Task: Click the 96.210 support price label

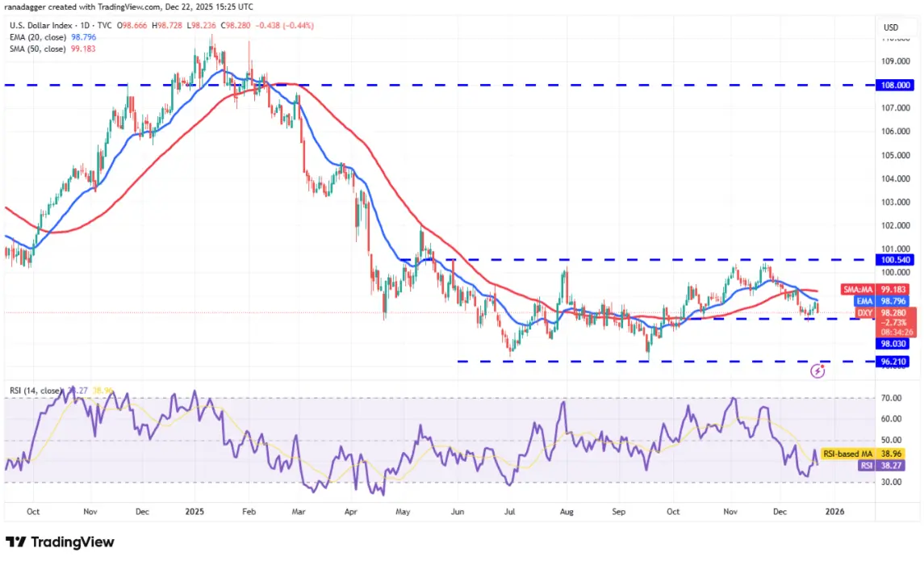Action: 893,362
